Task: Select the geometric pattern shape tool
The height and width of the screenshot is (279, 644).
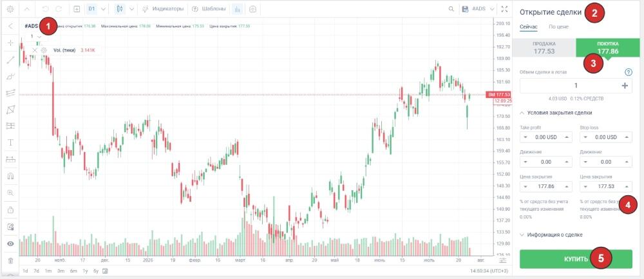Action: click(11, 110)
